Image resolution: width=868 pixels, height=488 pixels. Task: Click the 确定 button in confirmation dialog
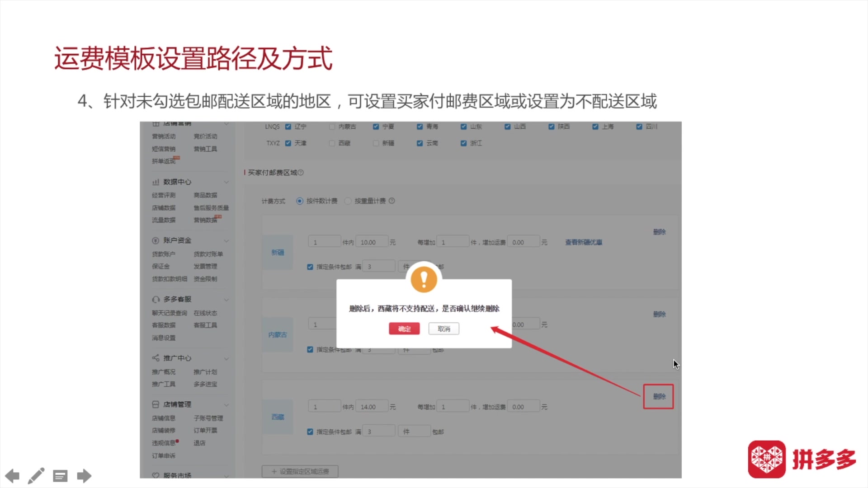[x=404, y=328]
